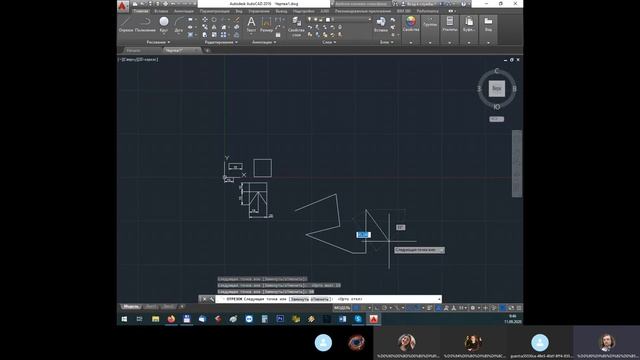Viewport: 640px width, 360px height.
Task: Toggle polar tracking in status bar
Action: [x=384, y=308]
